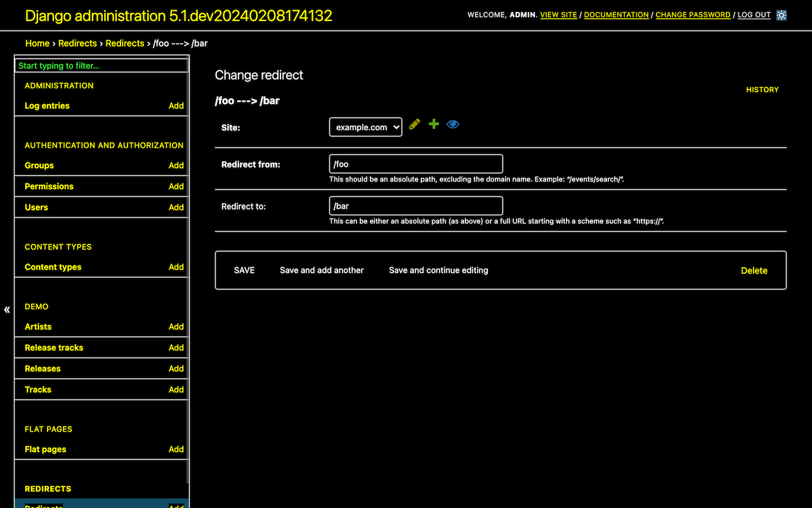This screenshot has width=812, height=508.
Task: Open Tracks in sidebar
Action: (x=38, y=389)
